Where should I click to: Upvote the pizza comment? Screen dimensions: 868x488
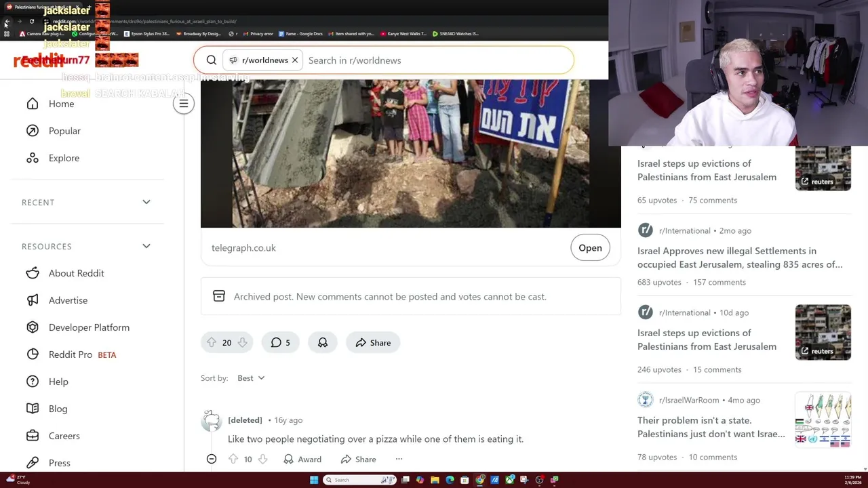click(x=233, y=460)
